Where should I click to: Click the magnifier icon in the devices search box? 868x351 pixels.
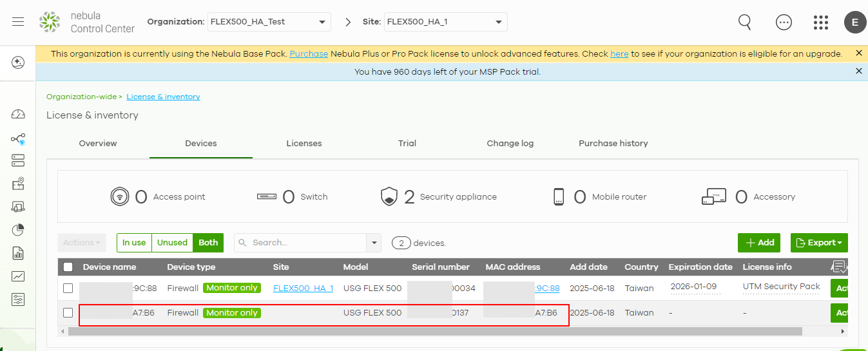point(243,243)
